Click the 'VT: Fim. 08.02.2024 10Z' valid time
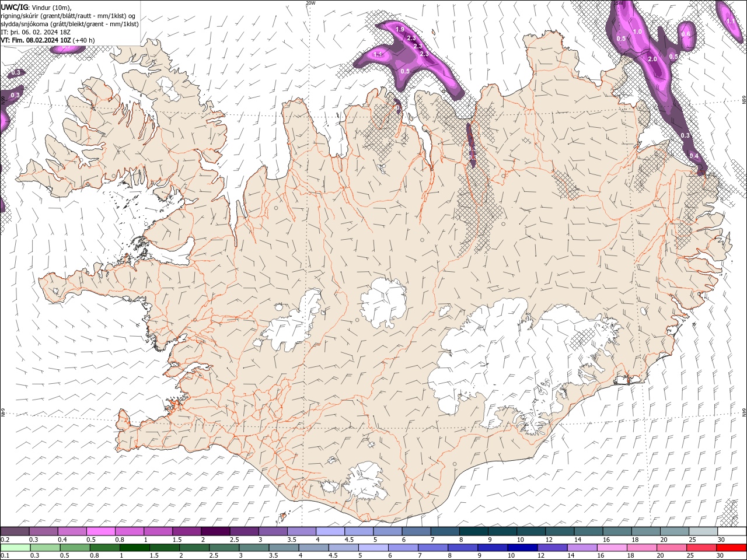 [x=36, y=40]
